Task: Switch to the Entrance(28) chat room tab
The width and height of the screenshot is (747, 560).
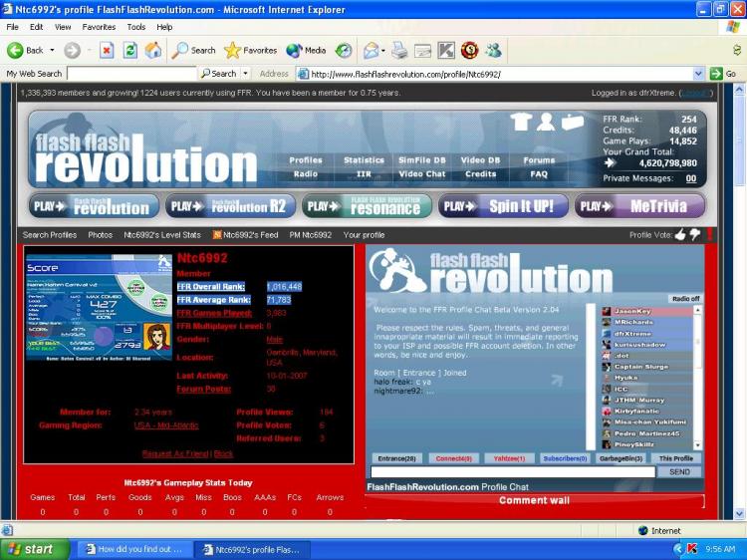Action: tap(396, 458)
